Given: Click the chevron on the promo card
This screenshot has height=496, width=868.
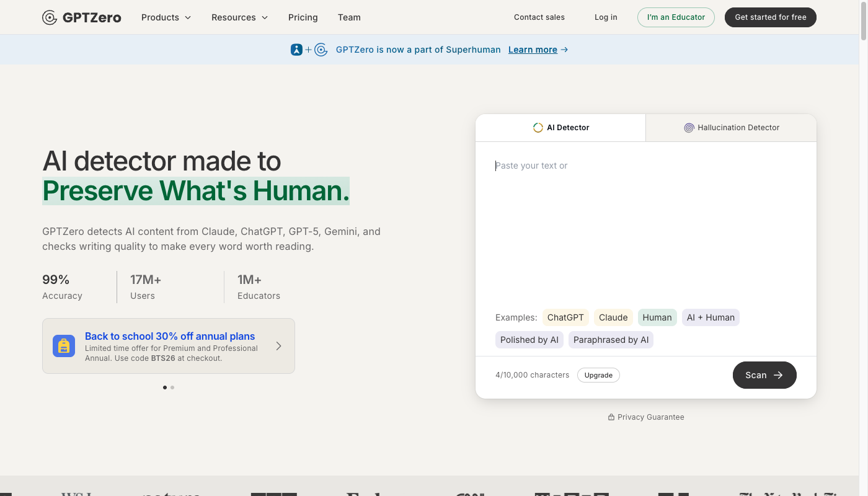Looking at the screenshot, I should coord(278,346).
